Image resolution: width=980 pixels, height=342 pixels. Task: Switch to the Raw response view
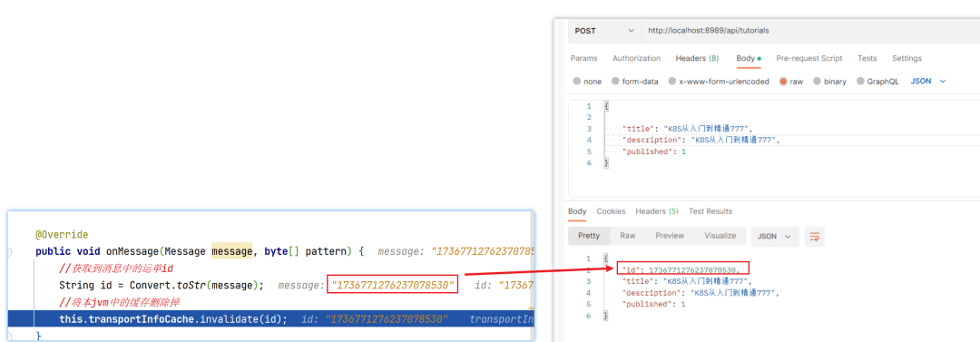coord(628,236)
